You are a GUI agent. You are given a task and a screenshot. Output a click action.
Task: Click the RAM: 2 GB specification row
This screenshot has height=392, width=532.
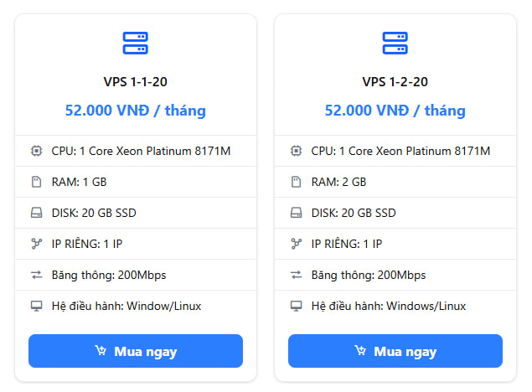[338, 182]
